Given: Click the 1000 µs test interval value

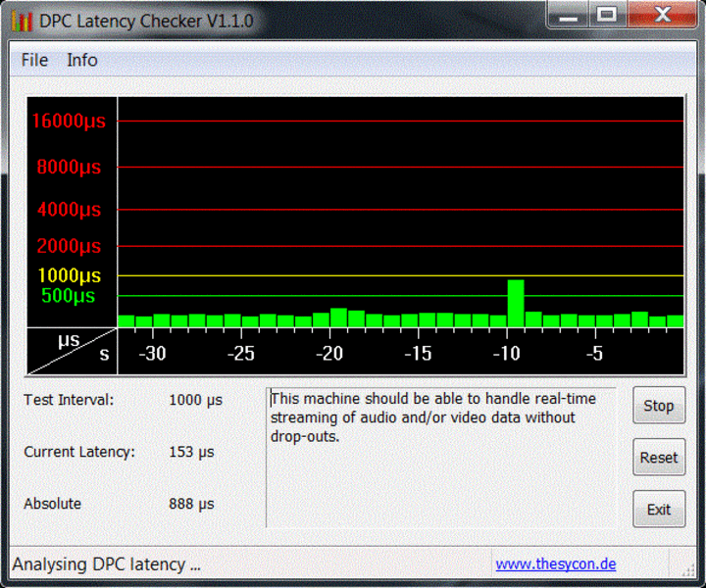Looking at the screenshot, I should 196,400.
